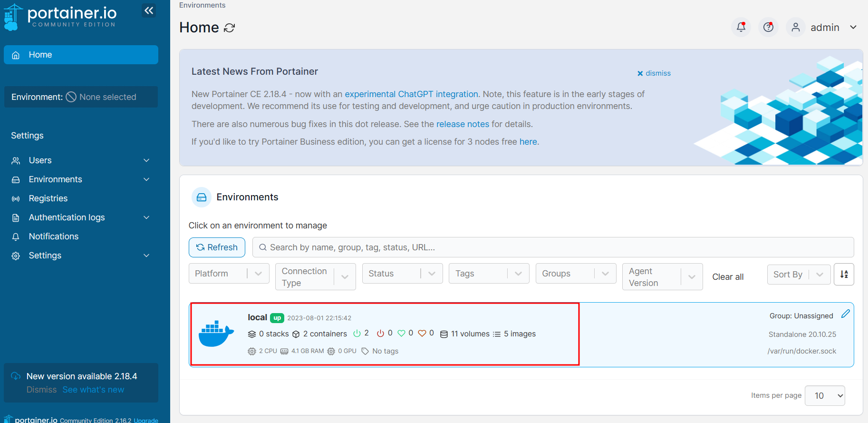Image resolution: width=868 pixels, height=423 pixels.
Task: Click the stacks layers icon
Action: tap(252, 334)
